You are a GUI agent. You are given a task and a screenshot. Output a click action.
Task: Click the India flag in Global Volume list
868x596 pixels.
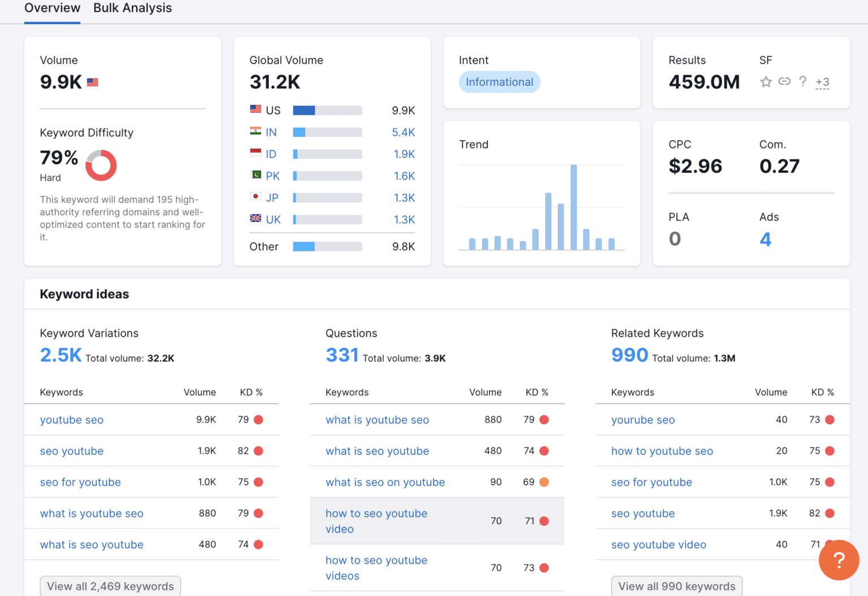255,132
